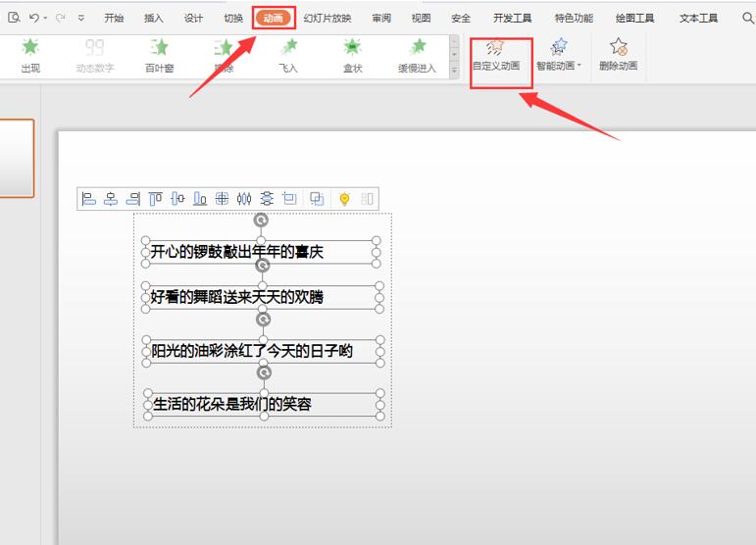Open the quick access toolbar customize dropdown
Viewport: 756px width, 545px height.
[81, 19]
